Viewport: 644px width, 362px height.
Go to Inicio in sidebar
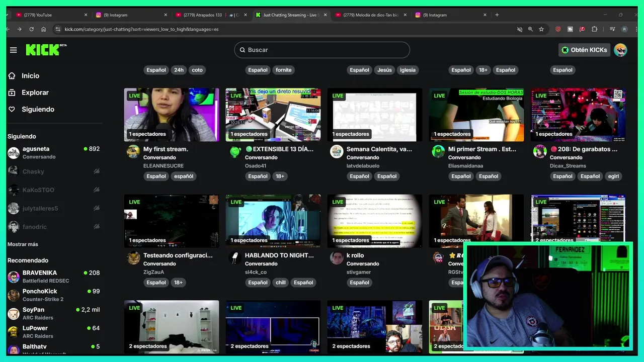click(30, 76)
